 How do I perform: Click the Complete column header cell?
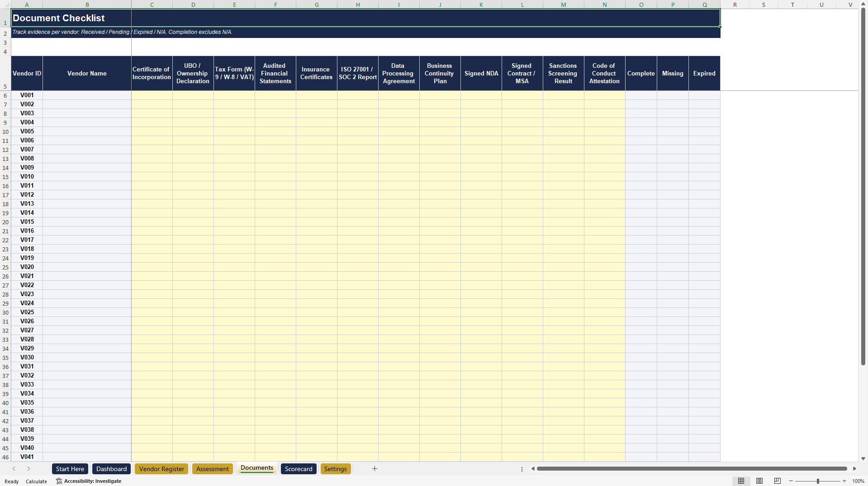click(x=641, y=73)
